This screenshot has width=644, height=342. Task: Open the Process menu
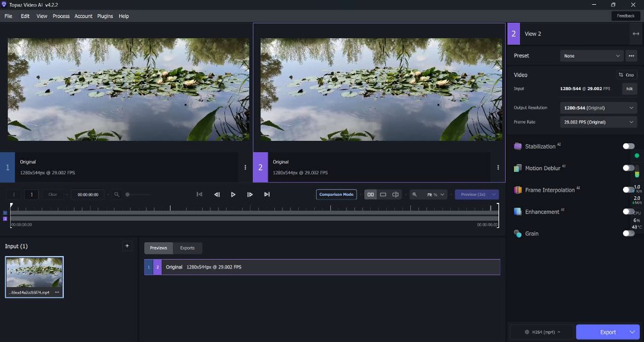(x=61, y=16)
